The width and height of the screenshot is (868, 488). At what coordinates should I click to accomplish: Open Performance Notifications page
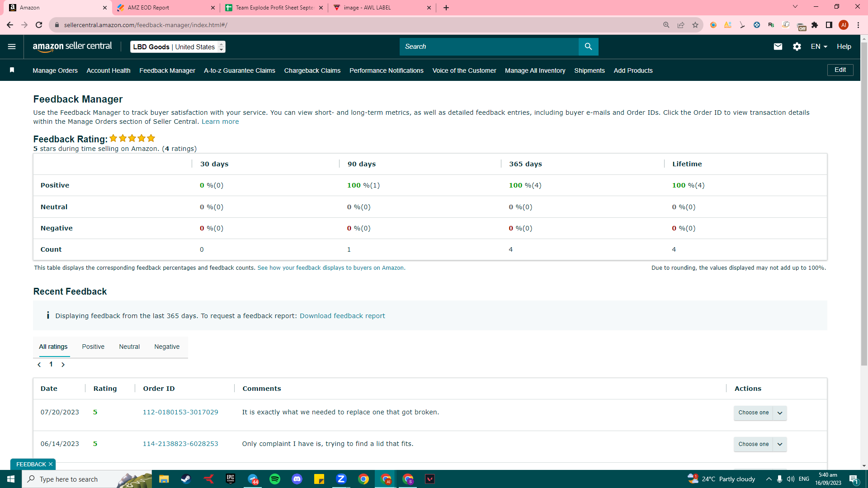[387, 70]
